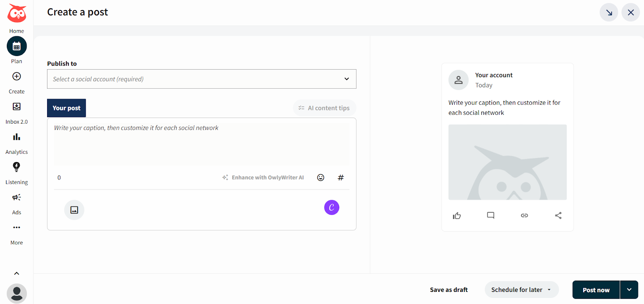Click the Today preview date
The width and height of the screenshot is (644, 304).
pyautogui.click(x=484, y=85)
